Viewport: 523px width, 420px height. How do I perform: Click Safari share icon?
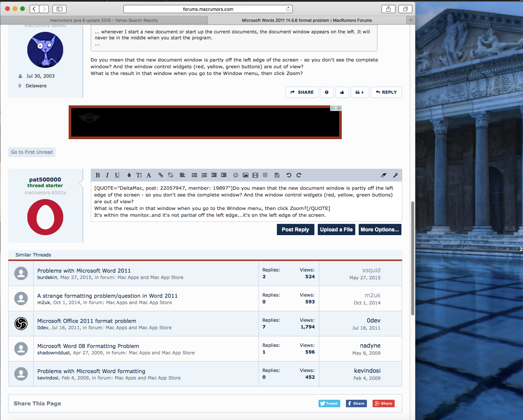click(388, 9)
